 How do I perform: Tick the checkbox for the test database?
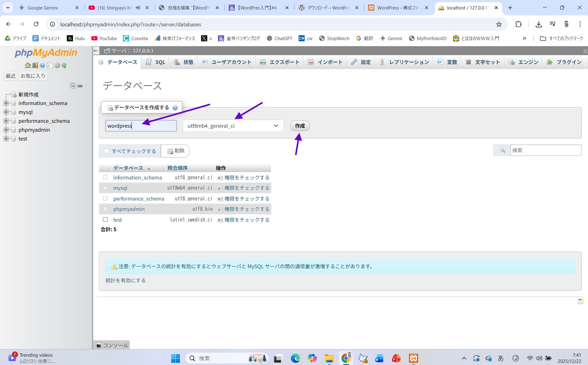point(105,220)
